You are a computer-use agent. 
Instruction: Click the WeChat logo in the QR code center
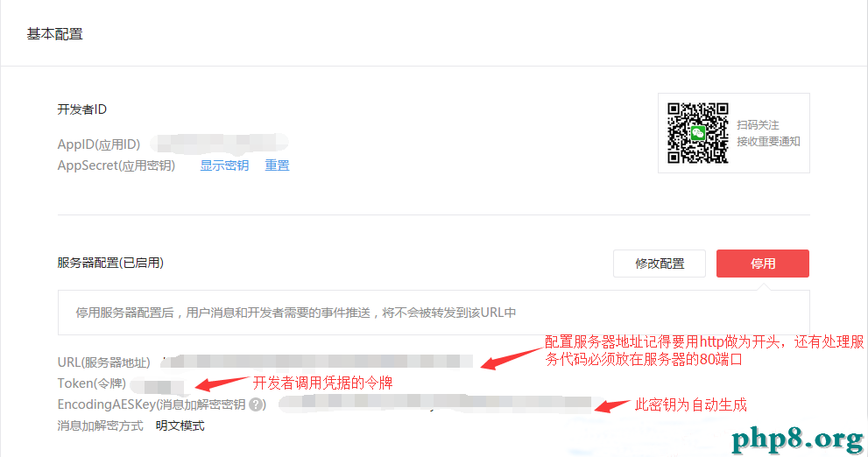[698, 133]
